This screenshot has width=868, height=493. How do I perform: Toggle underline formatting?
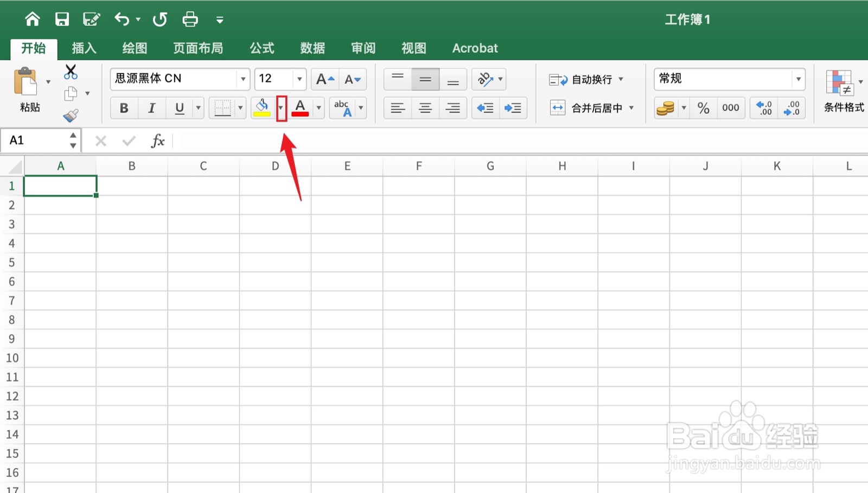pos(180,108)
